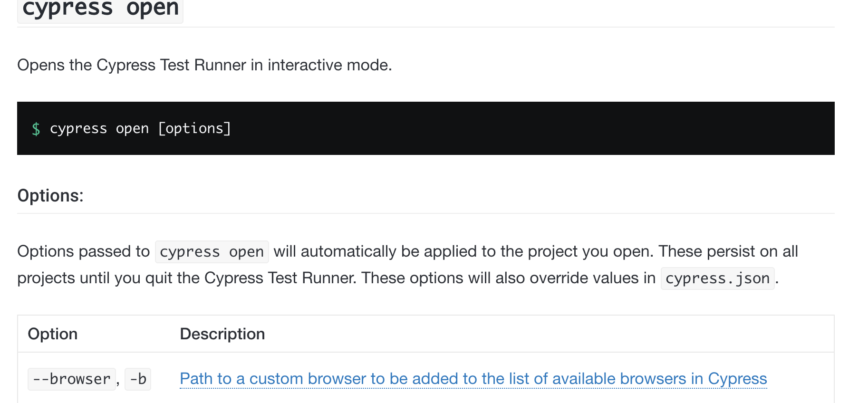Screen dimensions: 868x403
Task: Click the 'Description' table column header
Action: (x=222, y=334)
